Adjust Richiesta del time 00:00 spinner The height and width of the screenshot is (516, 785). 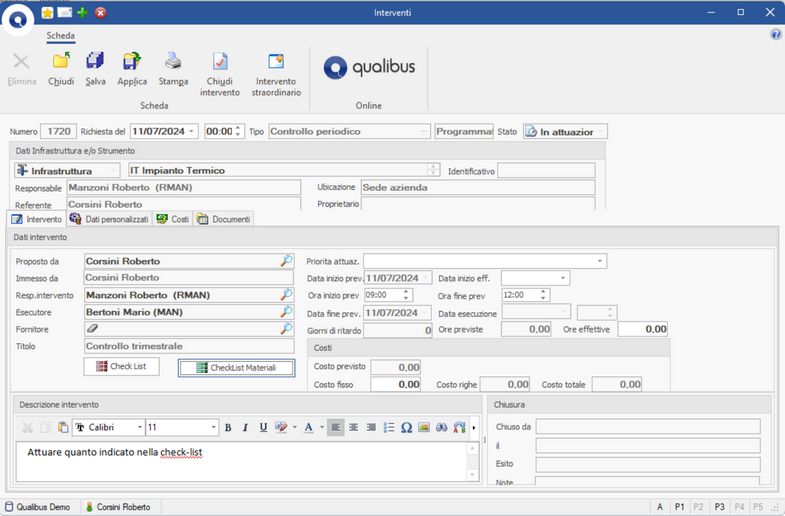pos(238,131)
